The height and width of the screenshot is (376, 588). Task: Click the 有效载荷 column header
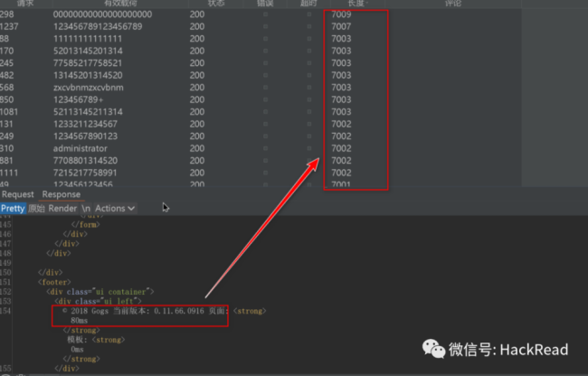[x=120, y=4]
